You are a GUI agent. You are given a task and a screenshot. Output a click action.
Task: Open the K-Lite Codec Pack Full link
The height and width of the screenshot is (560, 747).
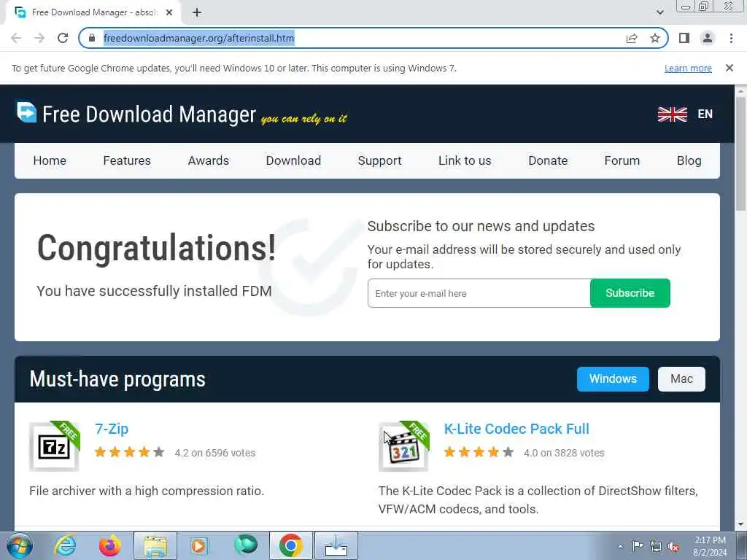tap(516, 429)
